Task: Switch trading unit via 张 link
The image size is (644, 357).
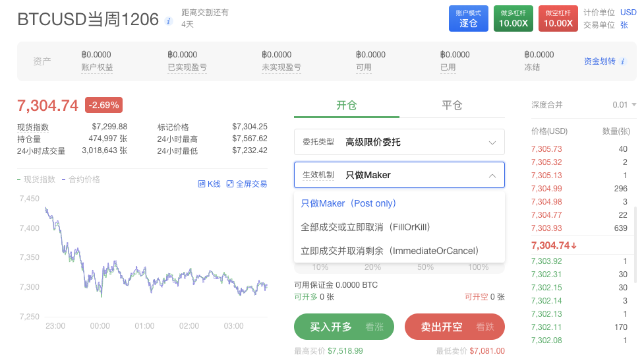Action: point(624,25)
